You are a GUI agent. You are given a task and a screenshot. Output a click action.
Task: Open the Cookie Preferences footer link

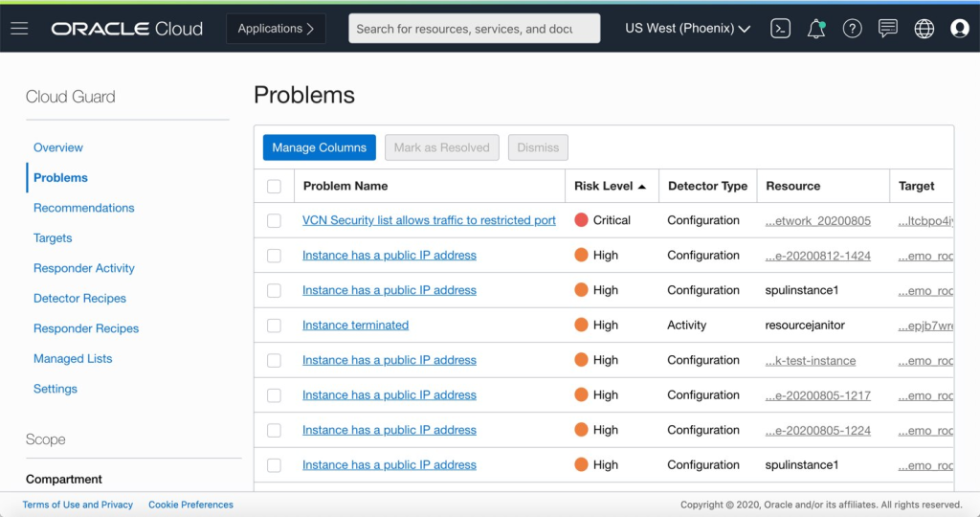point(190,505)
